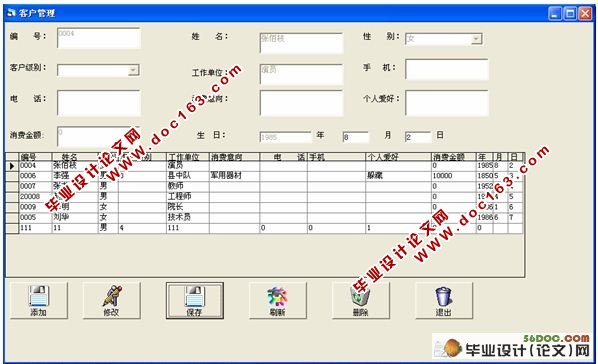Click the 刷新 (Refresh) button
Viewport: 598px width, 364px height.
click(278, 300)
